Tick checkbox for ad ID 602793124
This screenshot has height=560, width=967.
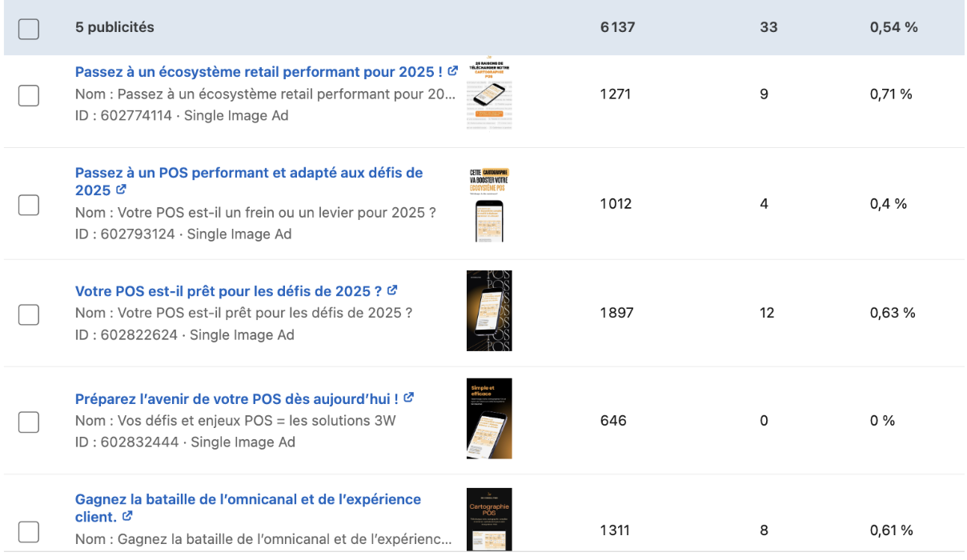coord(29,205)
